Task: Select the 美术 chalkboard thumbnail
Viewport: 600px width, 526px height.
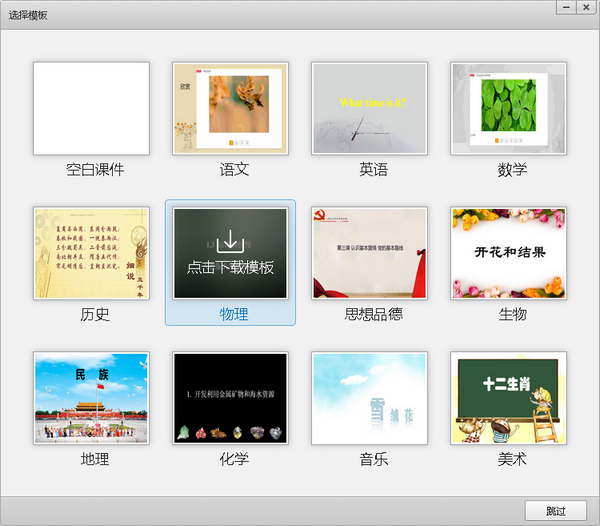Action: click(x=508, y=397)
